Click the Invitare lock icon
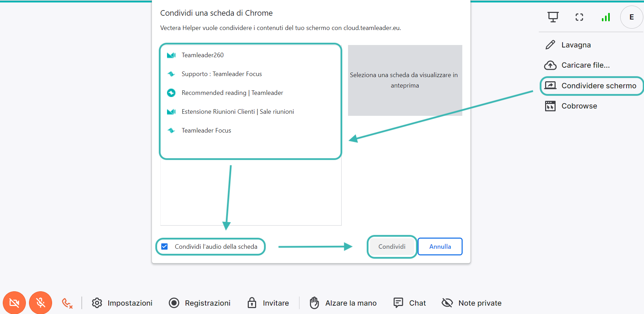The height and width of the screenshot is (314, 644). [x=252, y=303]
